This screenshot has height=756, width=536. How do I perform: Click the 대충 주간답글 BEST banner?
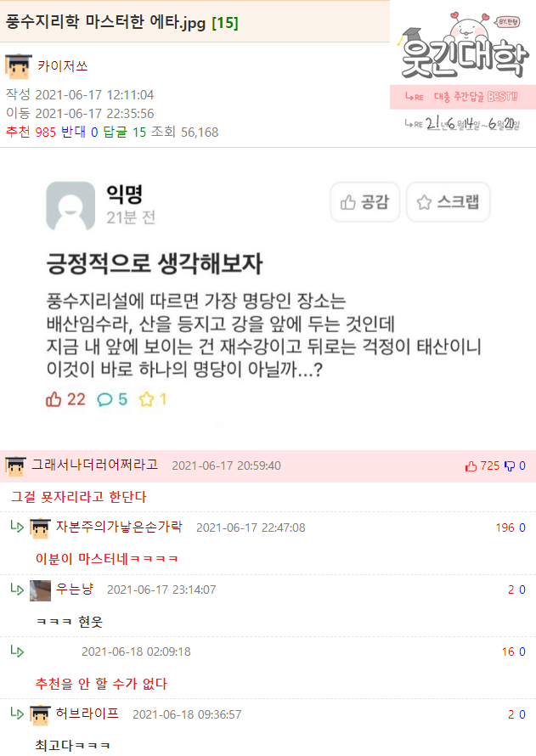tap(463, 97)
